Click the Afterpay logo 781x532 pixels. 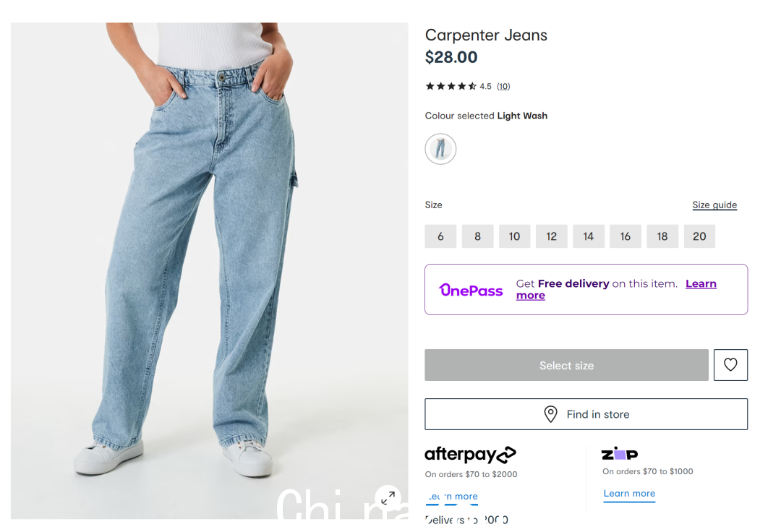(x=470, y=455)
